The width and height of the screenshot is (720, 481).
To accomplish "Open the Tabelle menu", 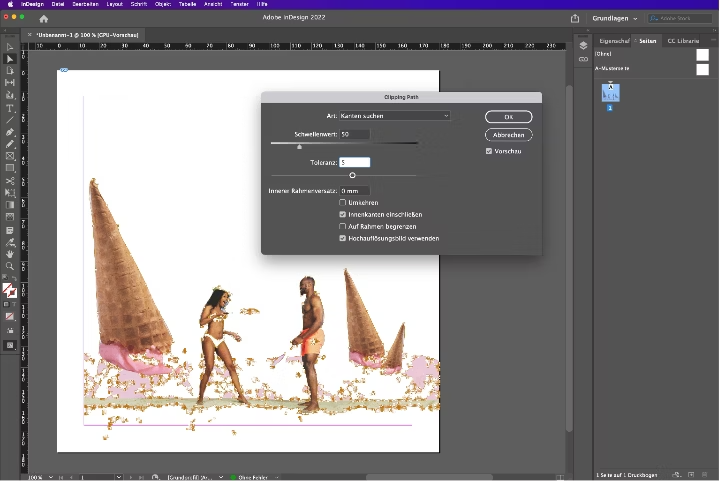I will pyautogui.click(x=187, y=4).
